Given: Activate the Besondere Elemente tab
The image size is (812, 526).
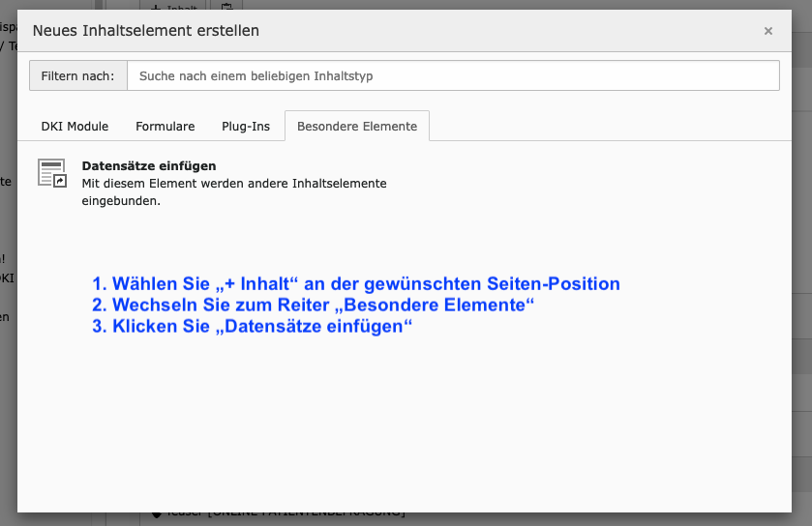Looking at the screenshot, I should pos(356,127).
